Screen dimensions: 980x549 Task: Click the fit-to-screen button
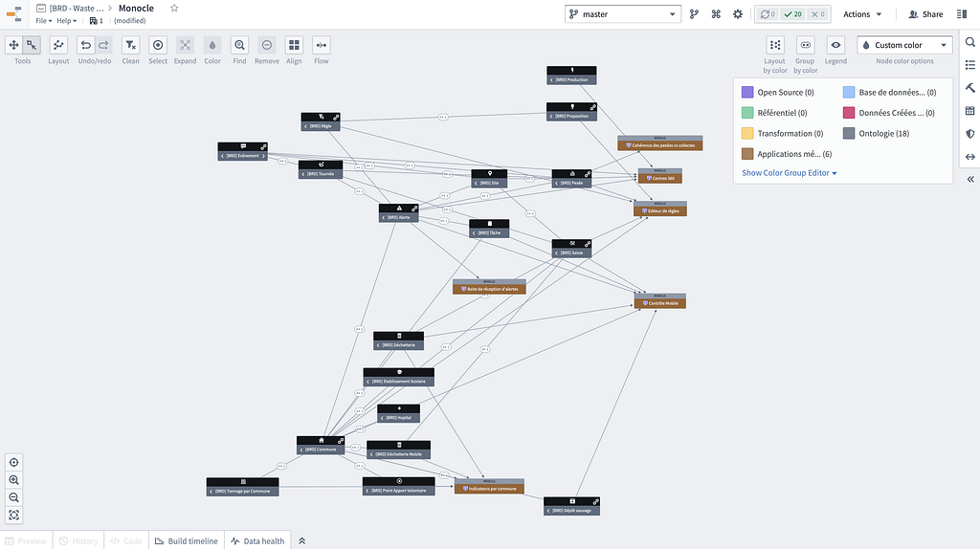[13, 516]
